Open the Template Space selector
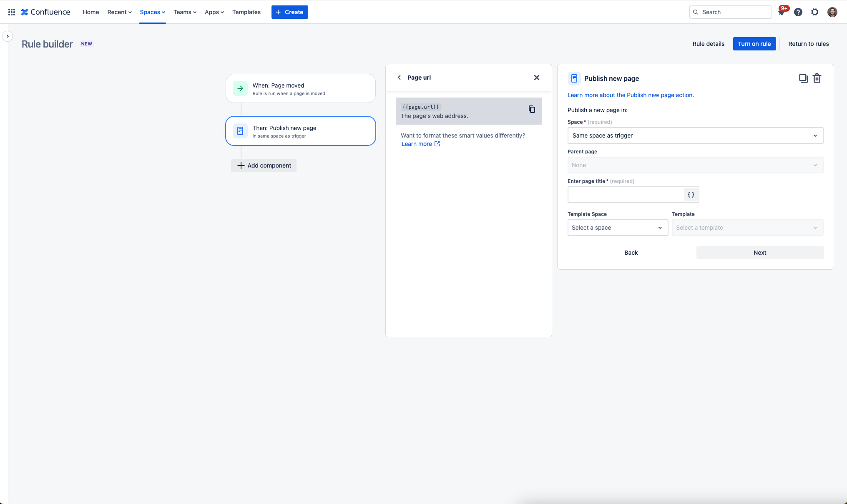Screen dimensions: 847x504 tap(618, 228)
